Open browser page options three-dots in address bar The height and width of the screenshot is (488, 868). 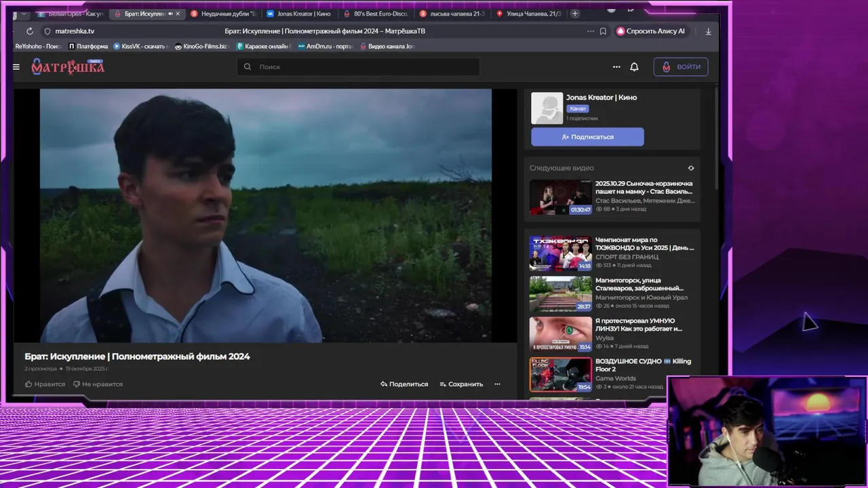[591, 31]
